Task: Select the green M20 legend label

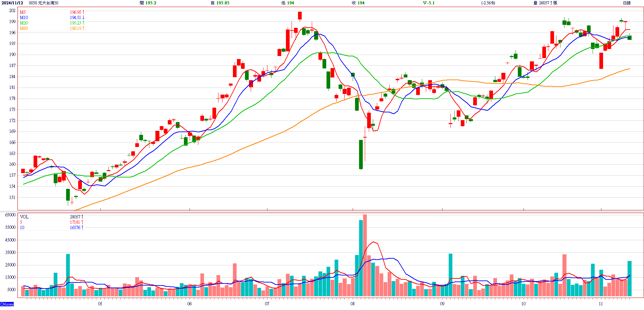Action: coord(24,23)
